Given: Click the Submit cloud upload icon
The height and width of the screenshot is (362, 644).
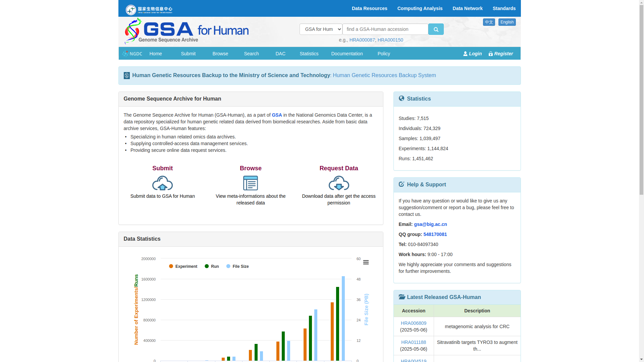Looking at the screenshot, I should pos(162,183).
